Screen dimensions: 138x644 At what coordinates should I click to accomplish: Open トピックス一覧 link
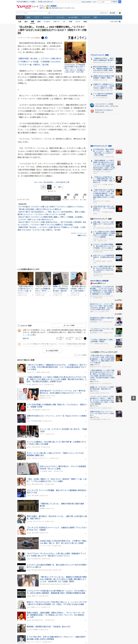(115, 21)
